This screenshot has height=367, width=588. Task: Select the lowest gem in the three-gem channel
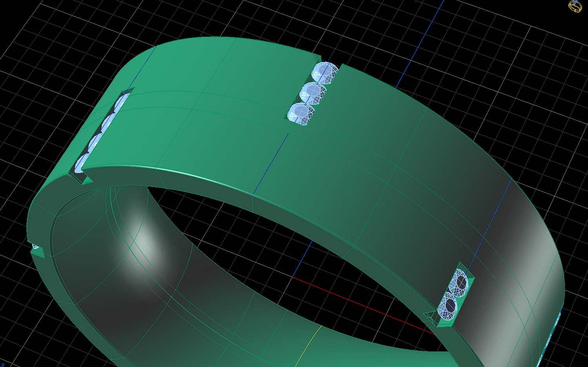coord(301,114)
